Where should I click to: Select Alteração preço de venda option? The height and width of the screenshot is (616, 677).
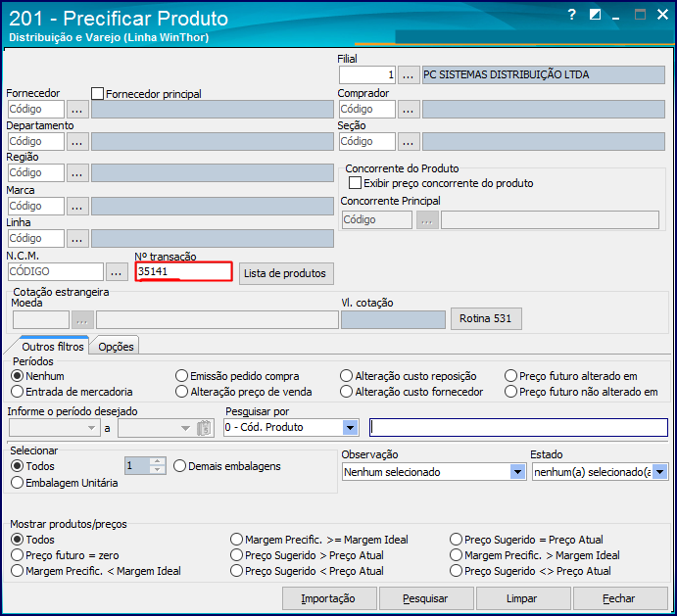pos(181,392)
